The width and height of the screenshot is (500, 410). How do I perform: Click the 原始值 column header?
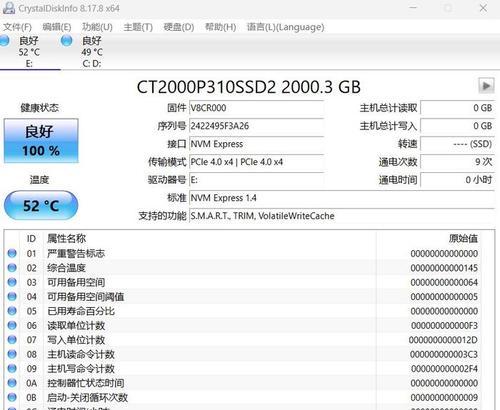point(463,239)
